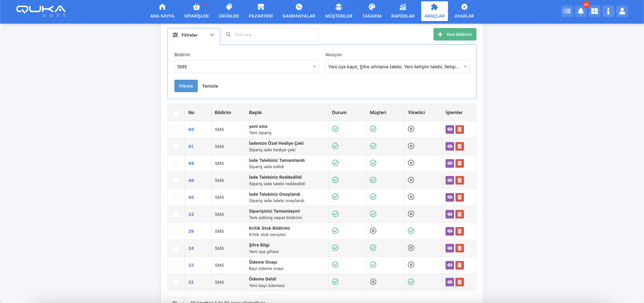Open the RAPORLAR menu
Viewport: 644px width, 303px height.
coord(403,11)
